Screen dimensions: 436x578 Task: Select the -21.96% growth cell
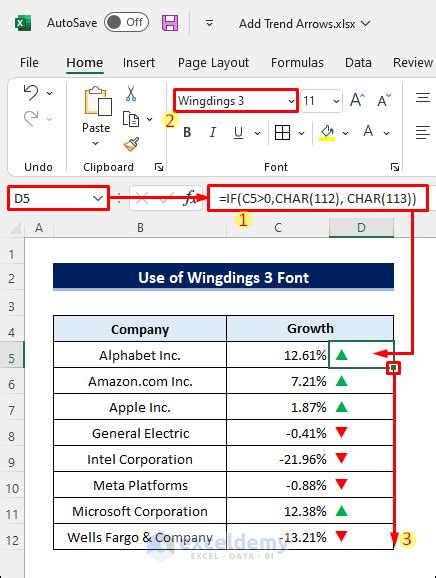(278, 460)
